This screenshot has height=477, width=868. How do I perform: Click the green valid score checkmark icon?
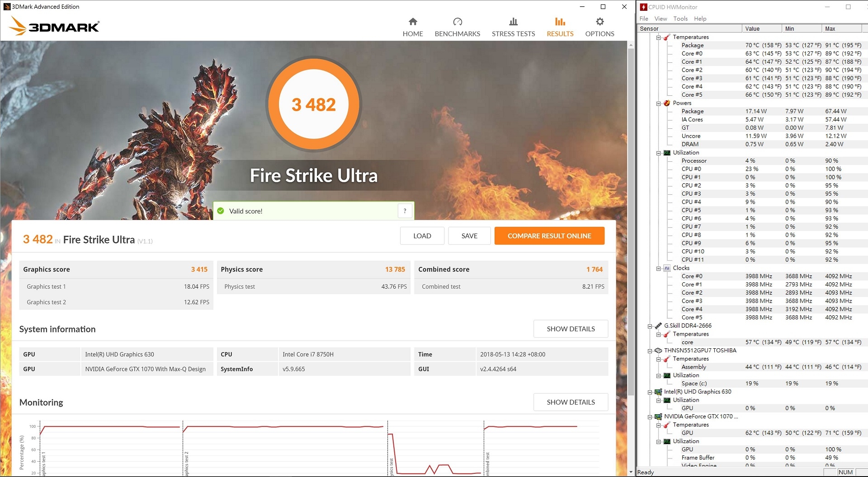[221, 211]
